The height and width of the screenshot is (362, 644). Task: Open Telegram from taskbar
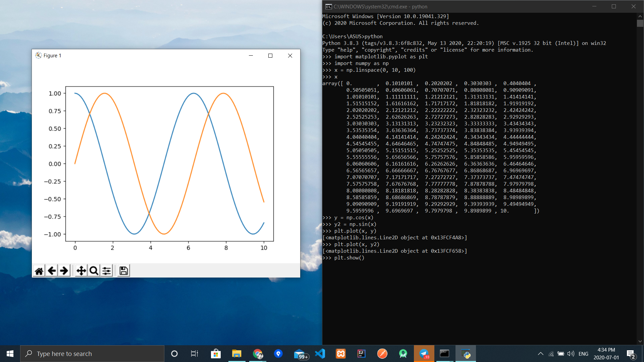click(x=424, y=354)
